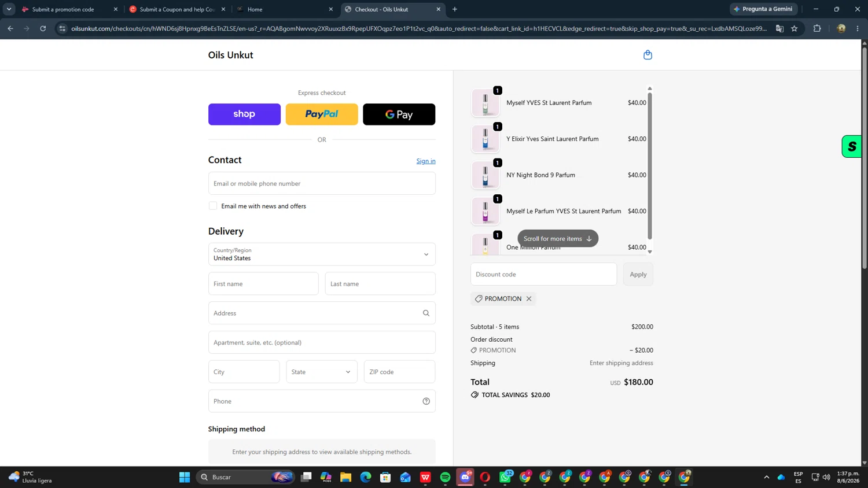Screen dimensions: 868x488
Task: Open WhatsApp from the taskbar
Action: [x=505, y=477]
